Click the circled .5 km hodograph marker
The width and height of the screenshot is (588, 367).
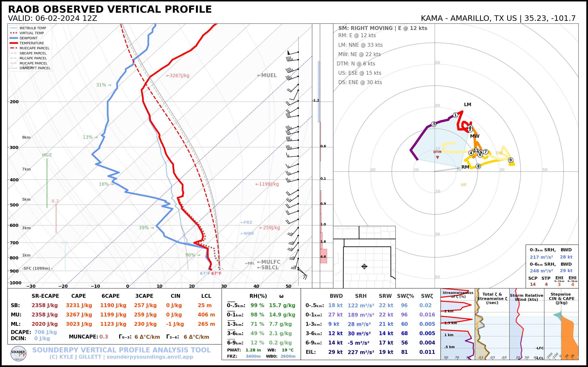point(434,124)
